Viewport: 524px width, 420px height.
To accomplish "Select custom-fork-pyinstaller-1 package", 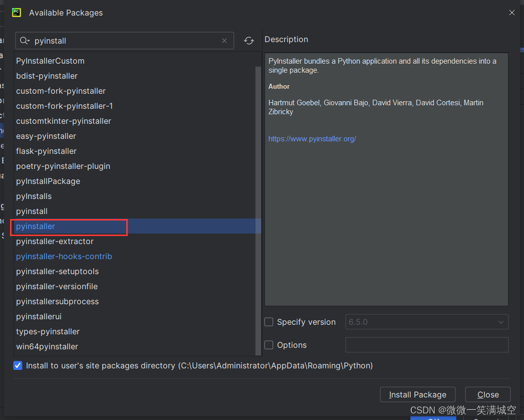I will 137,106.
